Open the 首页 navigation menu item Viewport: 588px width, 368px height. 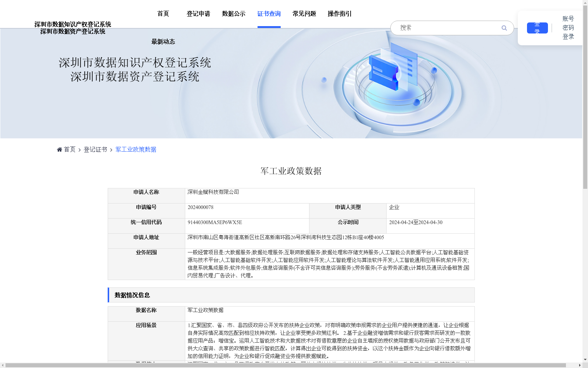[x=163, y=14]
